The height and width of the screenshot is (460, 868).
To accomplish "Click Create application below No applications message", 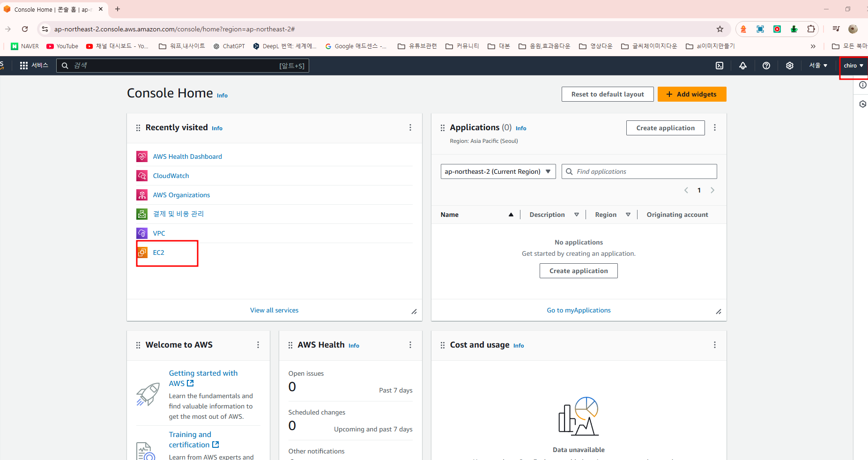I will 579,271.
